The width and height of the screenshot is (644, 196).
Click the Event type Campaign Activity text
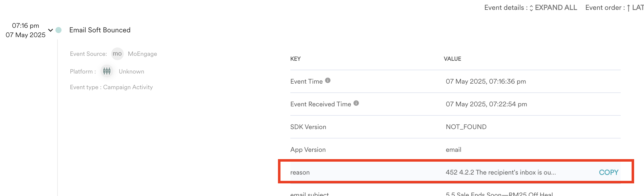tap(111, 87)
